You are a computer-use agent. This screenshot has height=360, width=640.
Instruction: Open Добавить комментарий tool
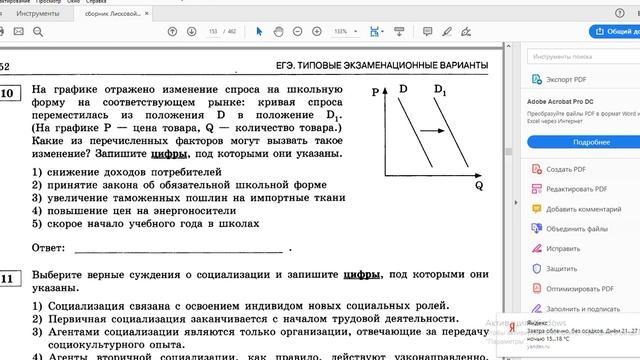tap(576, 209)
